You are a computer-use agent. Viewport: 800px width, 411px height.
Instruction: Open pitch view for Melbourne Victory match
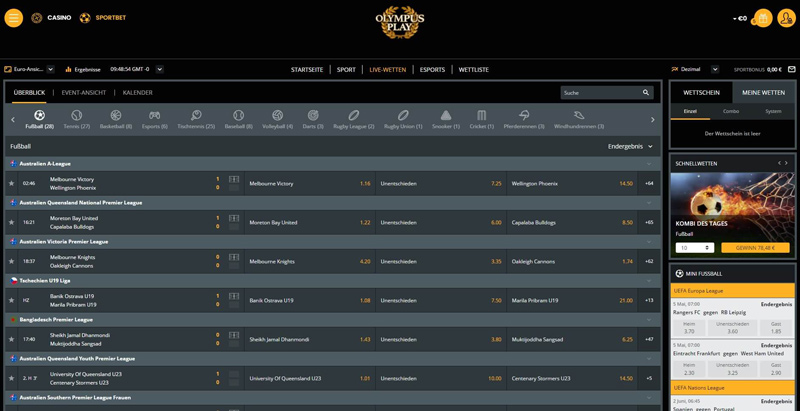click(x=234, y=179)
